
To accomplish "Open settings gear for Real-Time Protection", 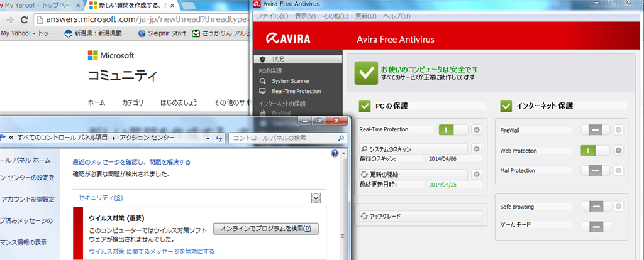I will [477, 130].
